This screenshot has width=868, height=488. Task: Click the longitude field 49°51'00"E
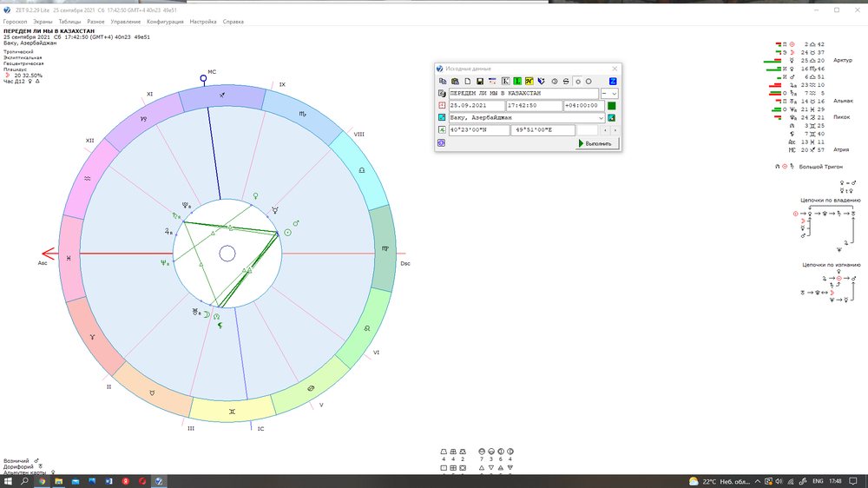tap(543, 129)
